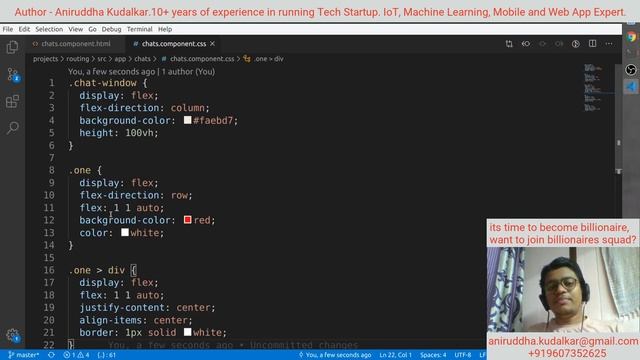Toggle file blame annotations icon
The image size is (640, 360).
click(576, 44)
